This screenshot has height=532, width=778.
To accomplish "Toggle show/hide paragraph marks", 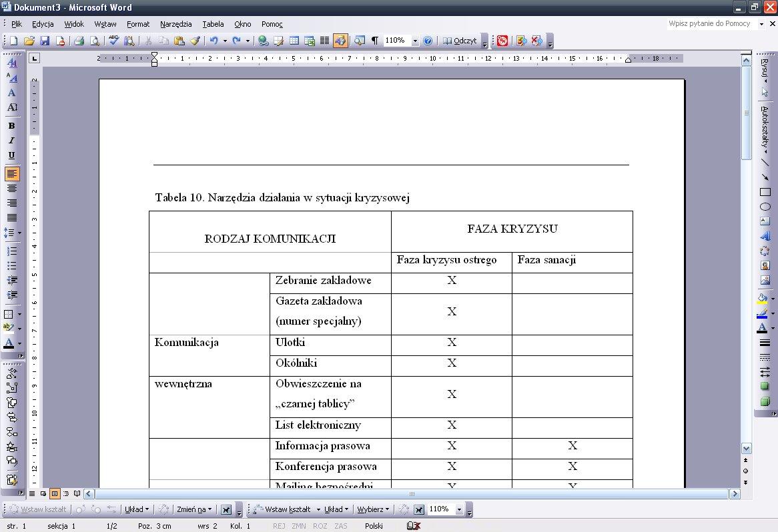I will (x=375, y=41).
